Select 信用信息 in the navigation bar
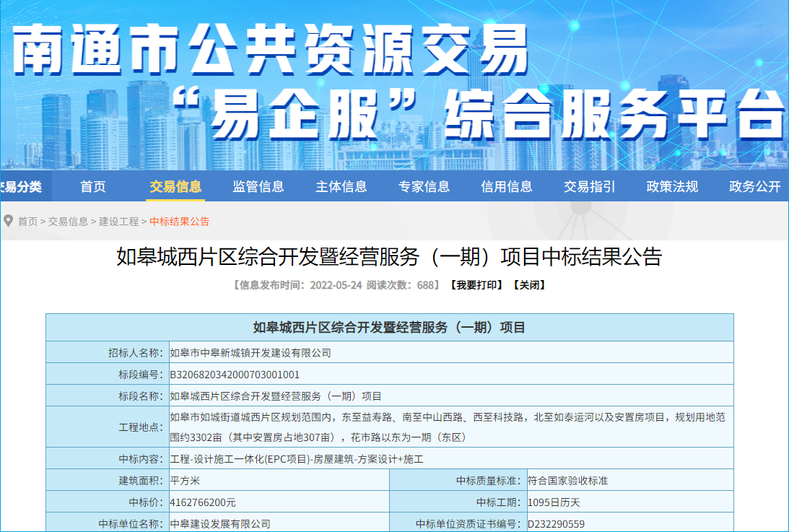 click(507, 187)
